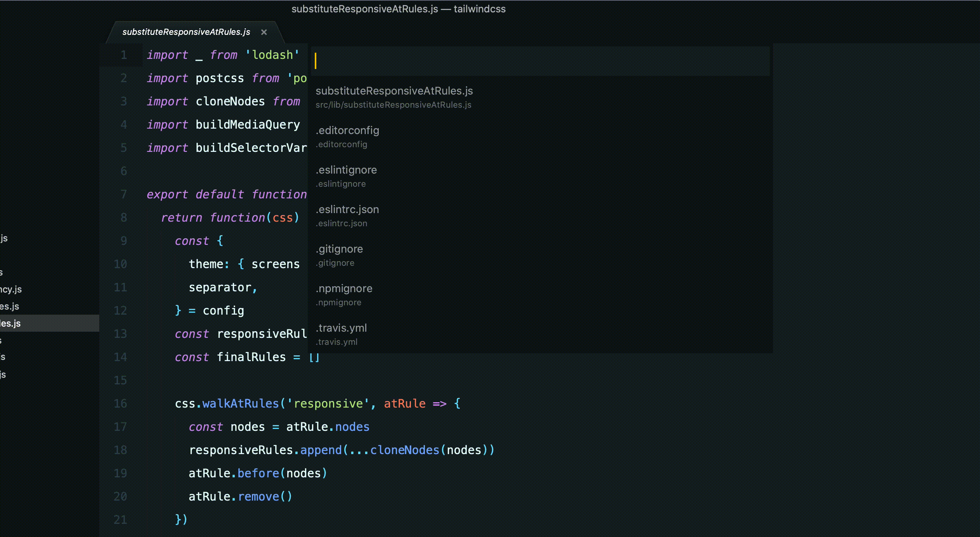This screenshot has height=537, width=980.
Task: Open the ncy.js file in sidebar
Action: [11, 289]
